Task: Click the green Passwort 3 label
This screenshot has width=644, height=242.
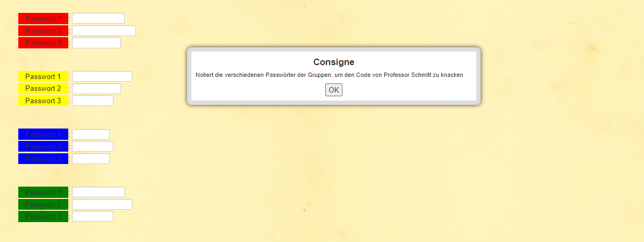Action: [43, 216]
